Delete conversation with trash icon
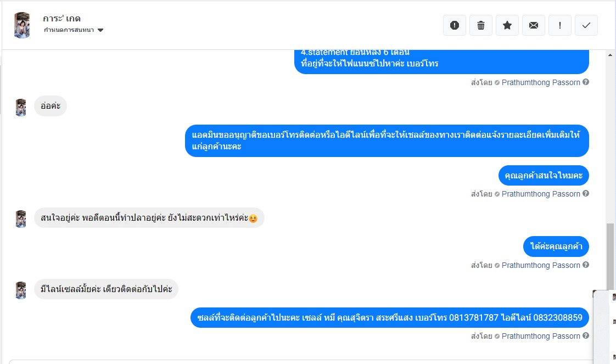Image resolution: width=616 pixels, height=364 pixels. (481, 25)
